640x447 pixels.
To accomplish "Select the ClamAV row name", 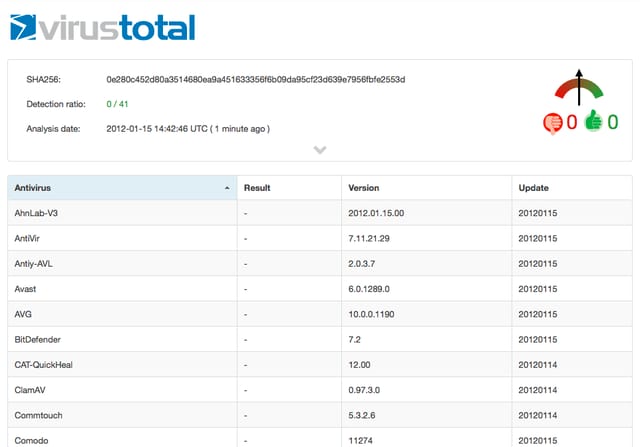I will [x=30, y=390].
